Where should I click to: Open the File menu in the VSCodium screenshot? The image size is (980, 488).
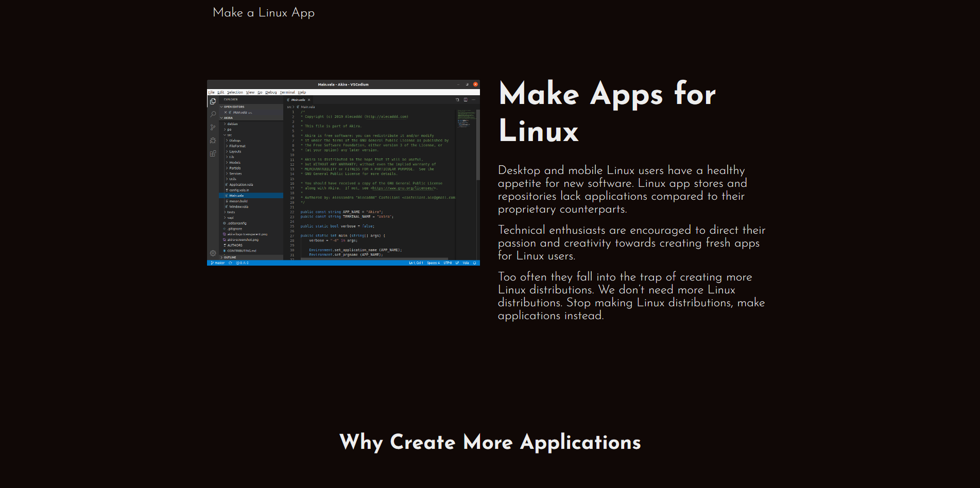click(211, 93)
